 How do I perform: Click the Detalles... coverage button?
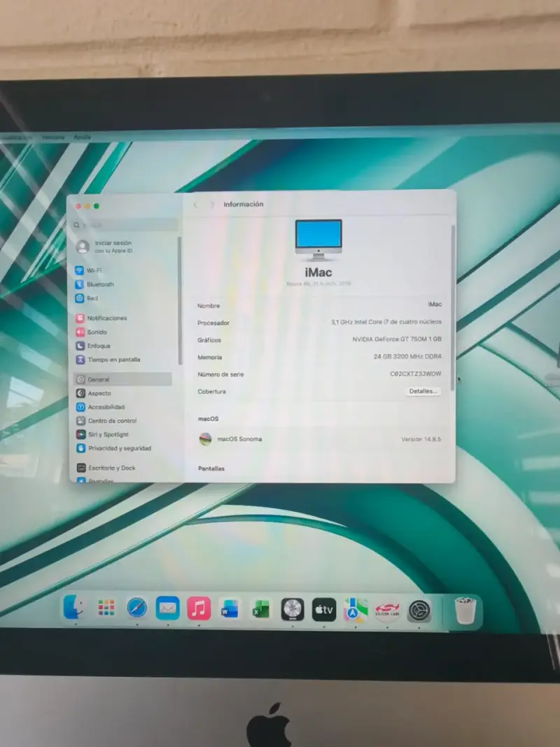(x=423, y=391)
